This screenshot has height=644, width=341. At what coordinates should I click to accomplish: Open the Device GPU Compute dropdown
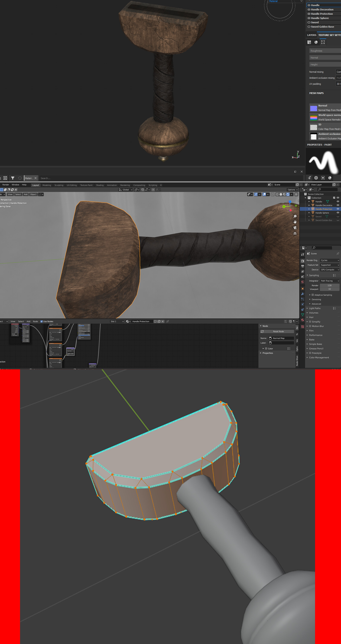point(329,270)
